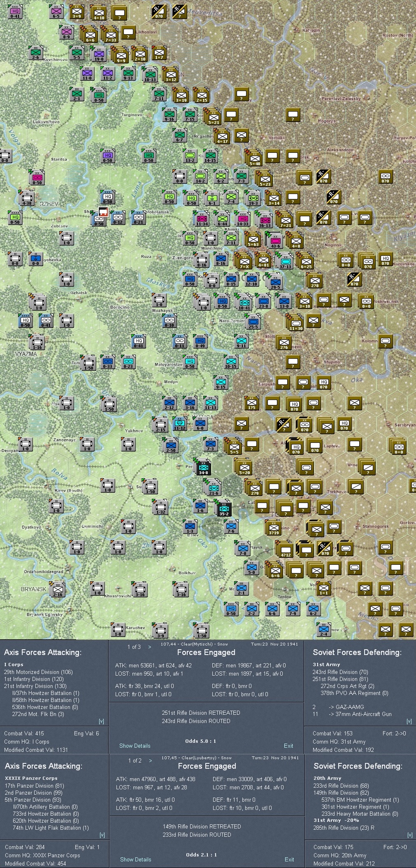Exit the Lyubertsy combat report
Image resolution: width=416 pixels, height=868 pixels.
click(x=289, y=859)
